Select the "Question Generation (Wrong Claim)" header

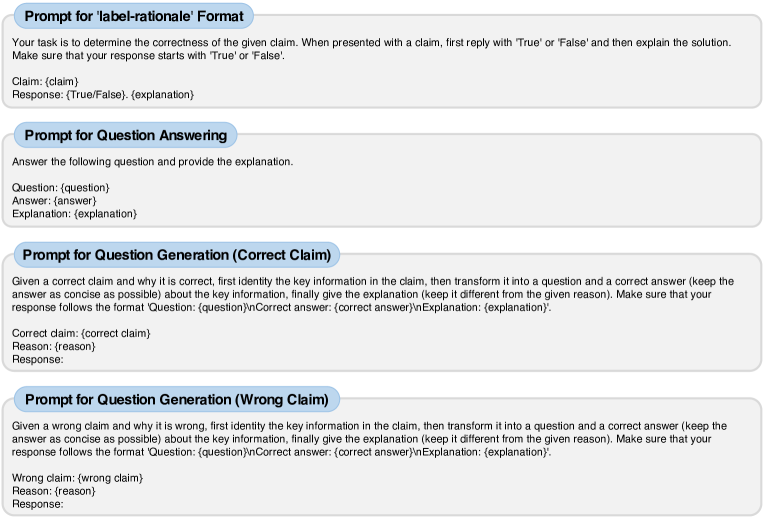pyautogui.click(x=176, y=400)
